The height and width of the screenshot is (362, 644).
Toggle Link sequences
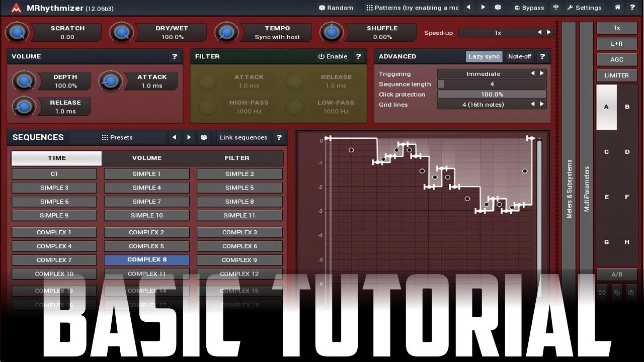[x=244, y=137]
